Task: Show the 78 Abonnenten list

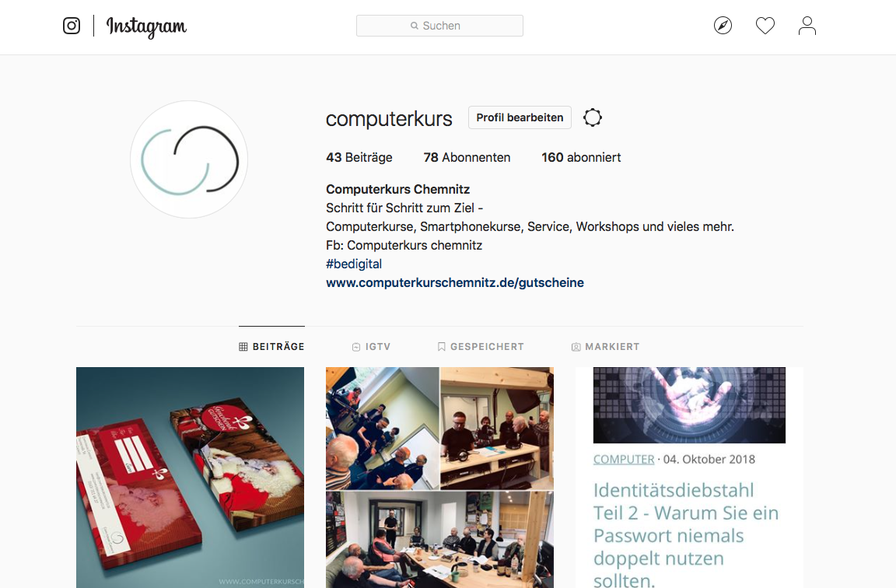Action: coord(467,157)
